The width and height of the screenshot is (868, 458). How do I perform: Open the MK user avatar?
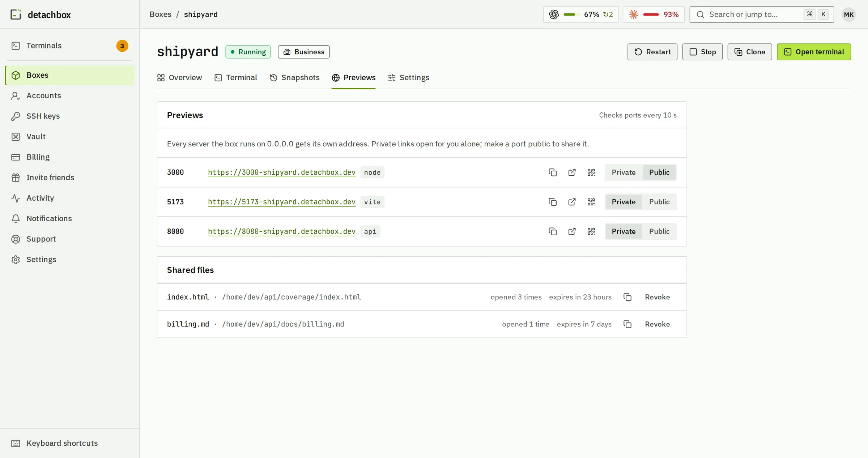[x=848, y=14]
